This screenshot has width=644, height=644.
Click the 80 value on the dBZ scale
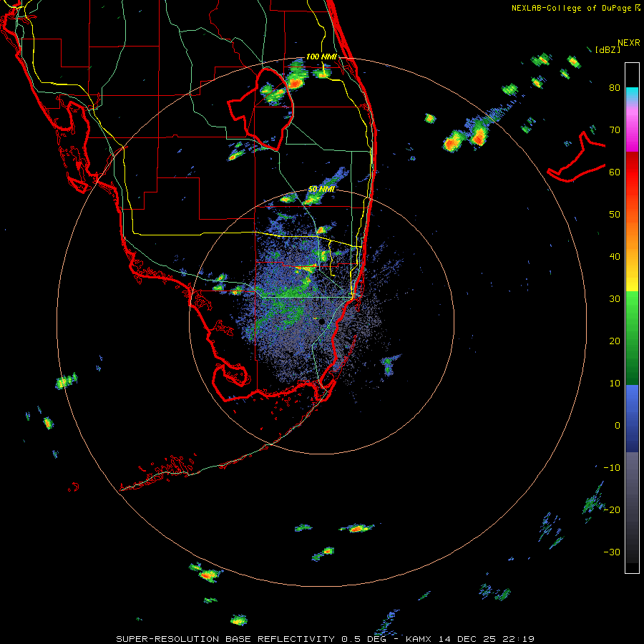pyautogui.click(x=615, y=88)
